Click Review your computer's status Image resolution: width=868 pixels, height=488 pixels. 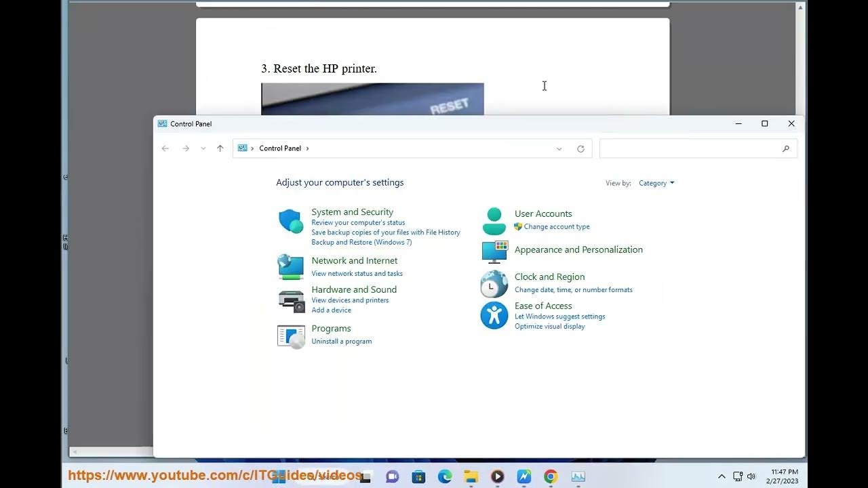click(x=358, y=222)
